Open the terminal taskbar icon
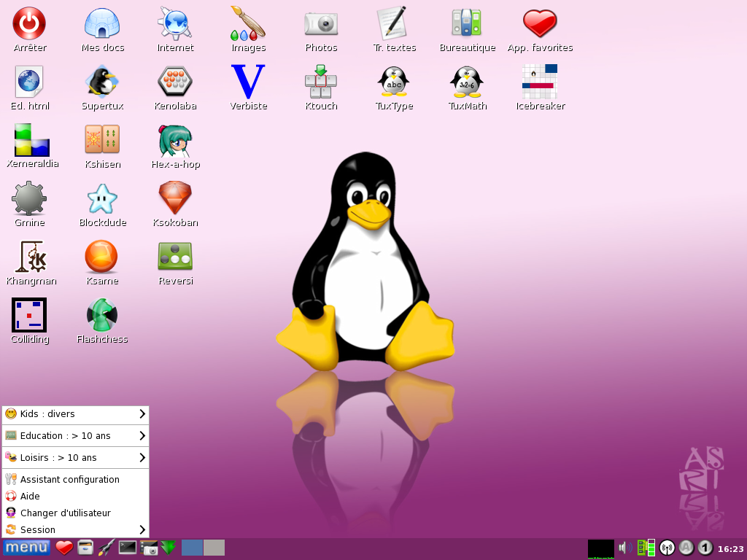747x560 pixels. [128, 548]
